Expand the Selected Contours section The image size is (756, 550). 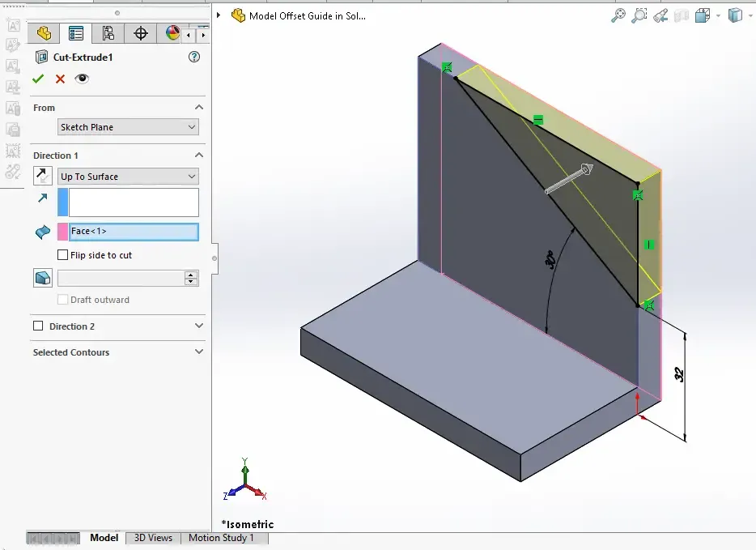click(199, 352)
